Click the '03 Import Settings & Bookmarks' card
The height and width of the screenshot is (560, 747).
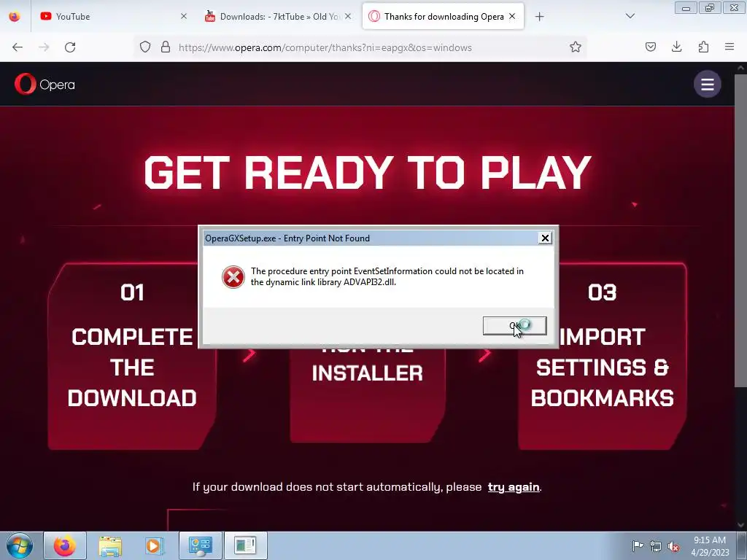tap(602, 356)
